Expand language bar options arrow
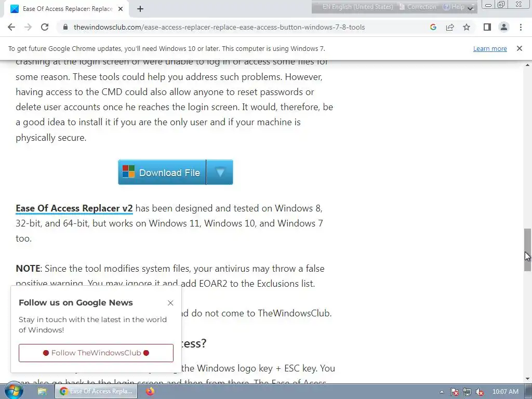Viewport: 532px width, 399px height. click(x=471, y=8)
